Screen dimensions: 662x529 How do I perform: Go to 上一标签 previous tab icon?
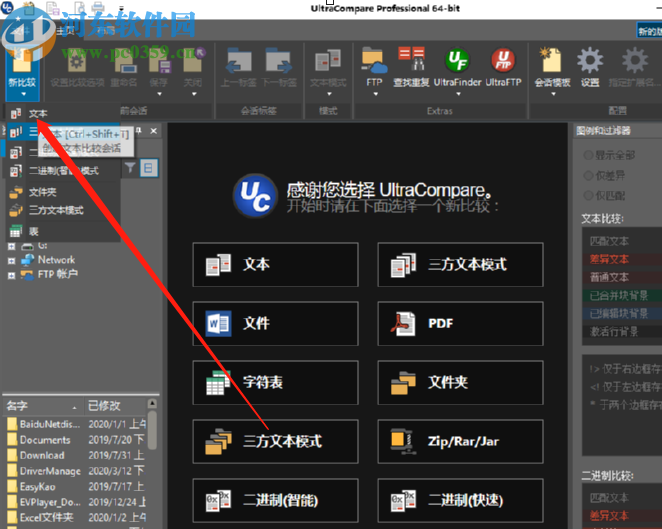239,61
